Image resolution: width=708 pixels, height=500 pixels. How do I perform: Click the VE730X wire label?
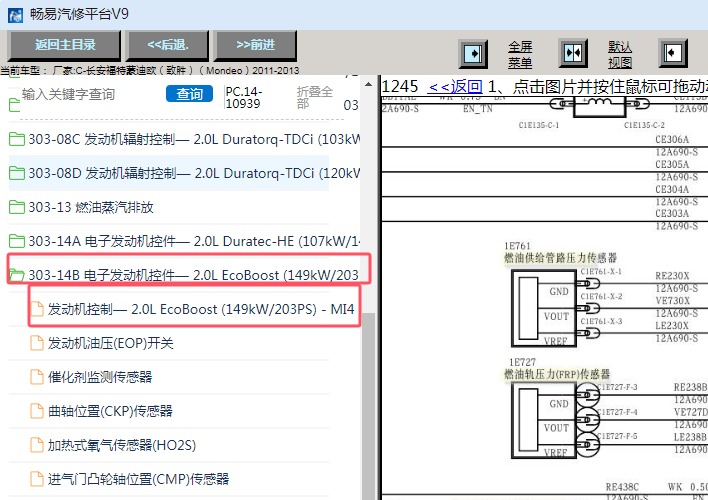pyautogui.click(x=673, y=301)
